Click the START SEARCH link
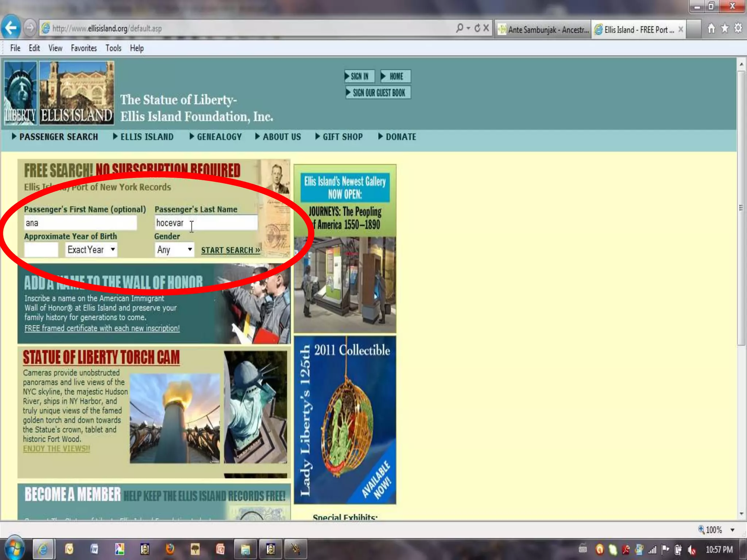Screen dimensions: 747x560 [x=231, y=250]
